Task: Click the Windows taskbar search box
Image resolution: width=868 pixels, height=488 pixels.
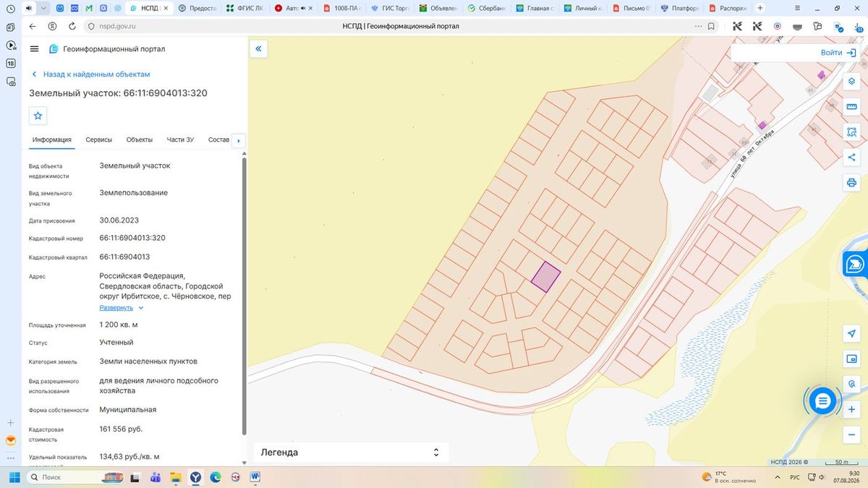Action: pyautogui.click(x=76, y=477)
